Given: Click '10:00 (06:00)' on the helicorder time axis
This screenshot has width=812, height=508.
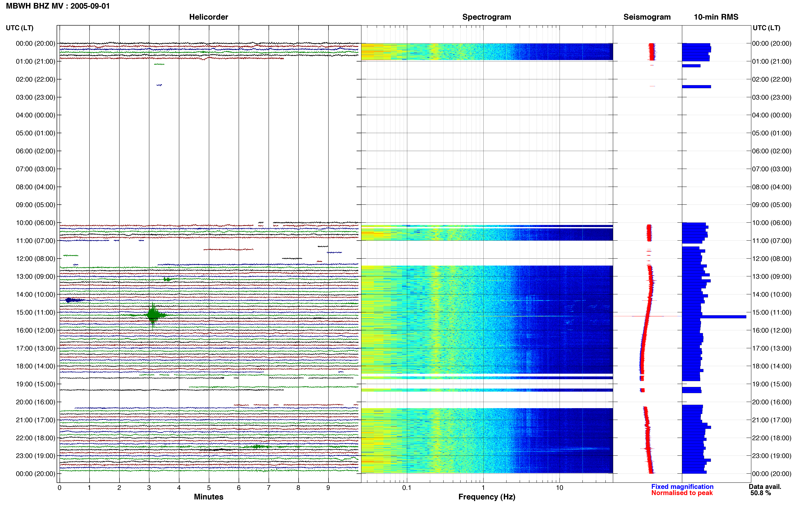Looking at the screenshot, I should pos(36,223).
